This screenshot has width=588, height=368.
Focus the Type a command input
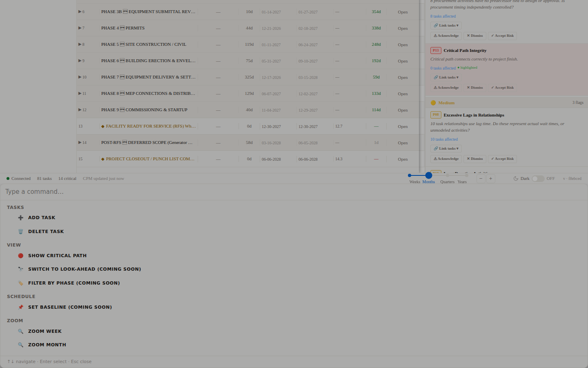[x=294, y=192]
